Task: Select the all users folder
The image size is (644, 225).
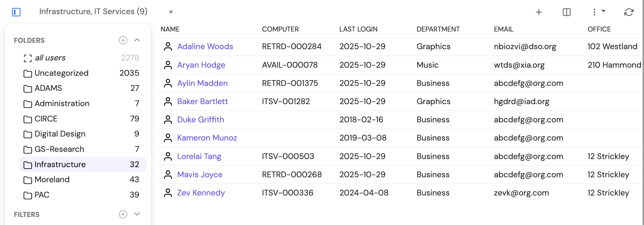Action: tap(50, 58)
